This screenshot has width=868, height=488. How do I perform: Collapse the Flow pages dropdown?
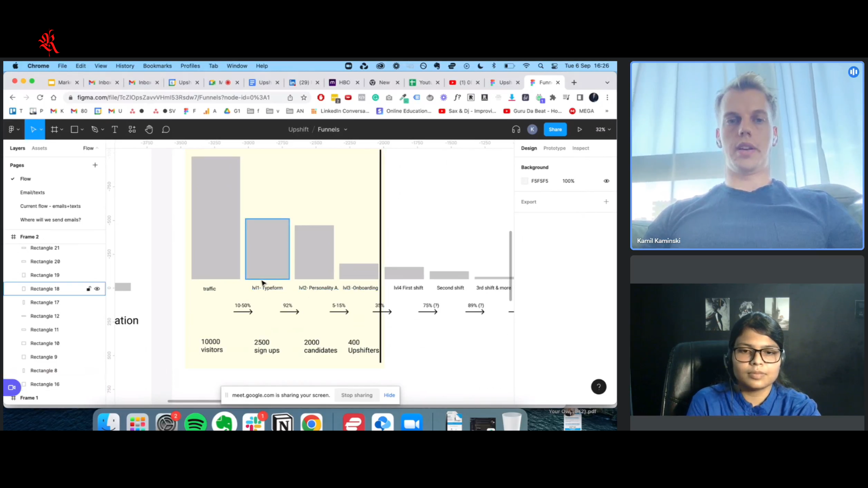coord(91,148)
